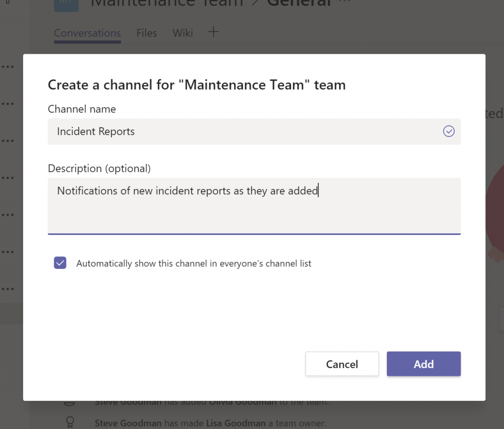Viewport: 504px width, 429px height.
Task: Click 'Automatically show this channel' label text
Action: pos(193,264)
